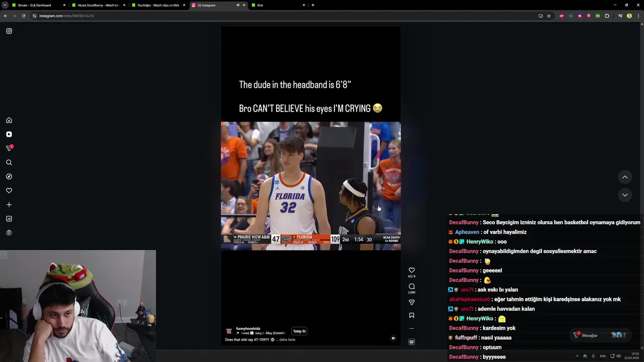Open a new browser tab

click(x=313, y=5)
